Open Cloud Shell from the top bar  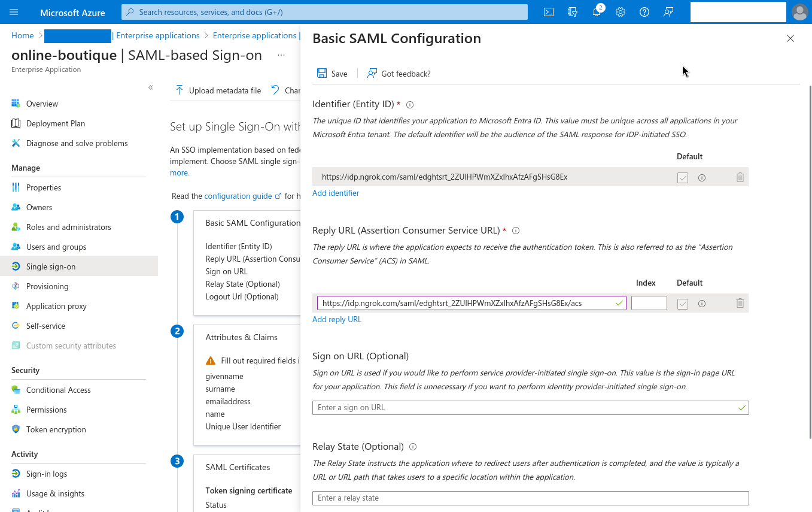(x=548, y=11)
